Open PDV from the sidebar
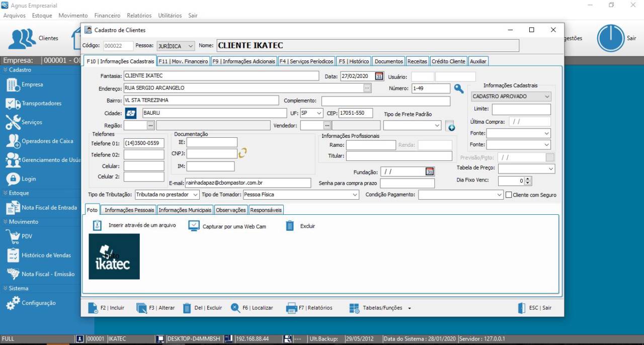 (x=27, y=236)
